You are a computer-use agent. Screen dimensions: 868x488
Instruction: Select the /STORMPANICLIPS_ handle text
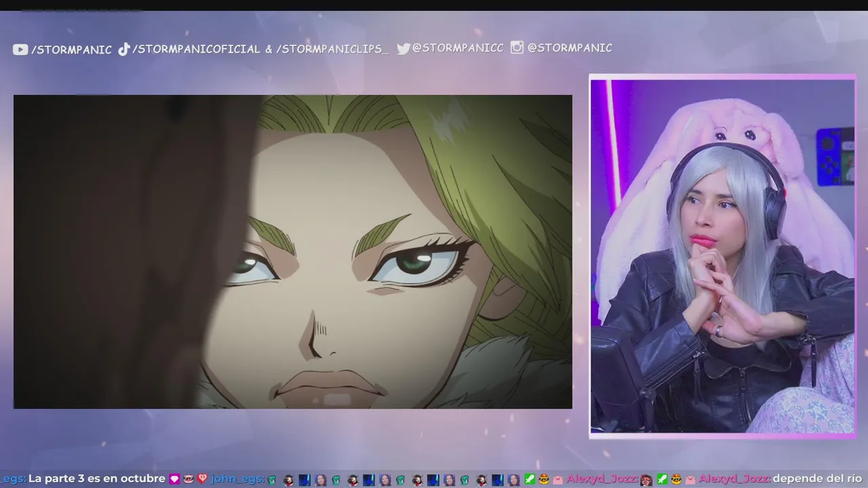(x=332, y=49)
